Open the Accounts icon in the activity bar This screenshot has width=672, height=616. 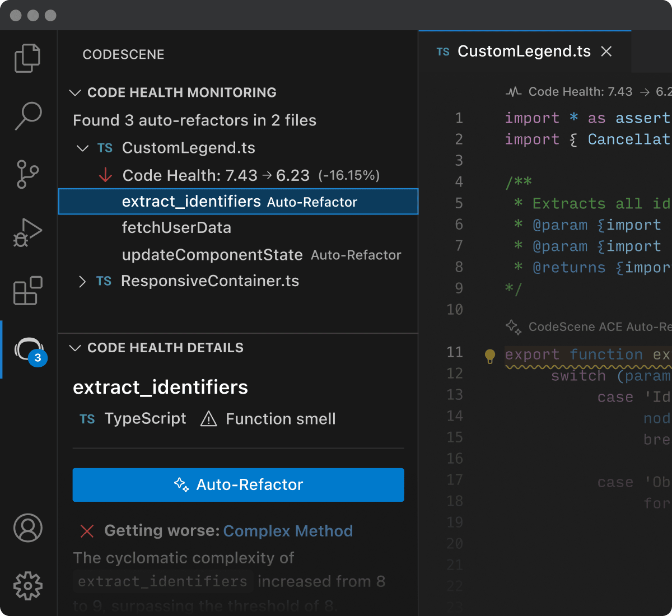(27, 528)
